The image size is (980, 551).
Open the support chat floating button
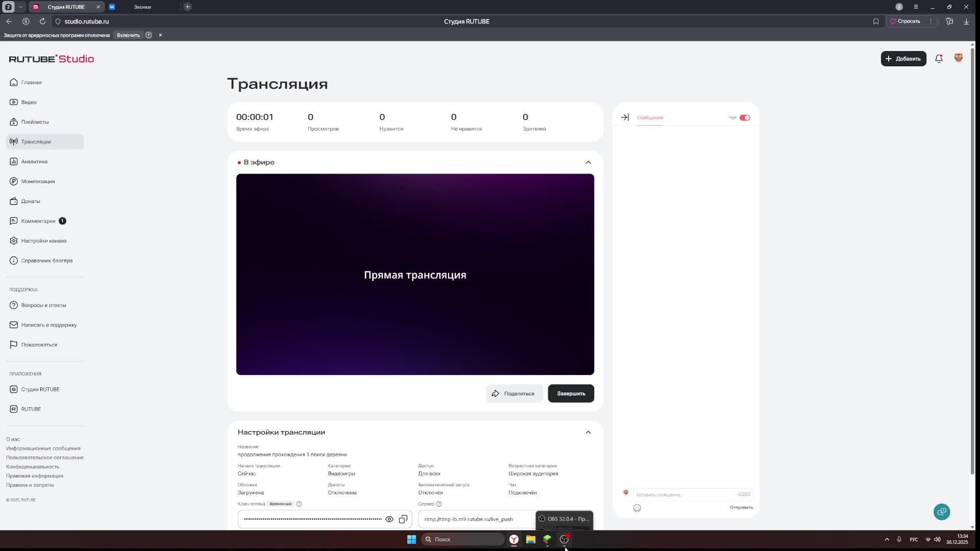click(942, 512)
